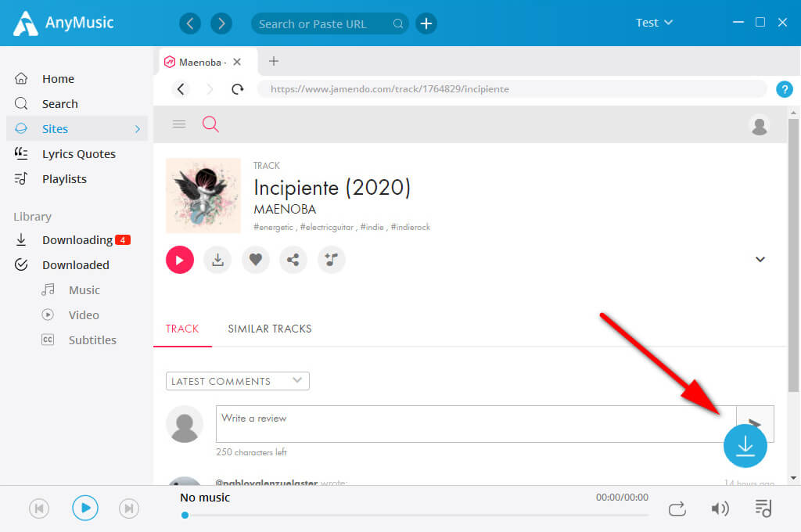Viewport: 801px width, 532px height.
Task: Open the LATEST COMMENTS dropdown
Action: [238, 381]
